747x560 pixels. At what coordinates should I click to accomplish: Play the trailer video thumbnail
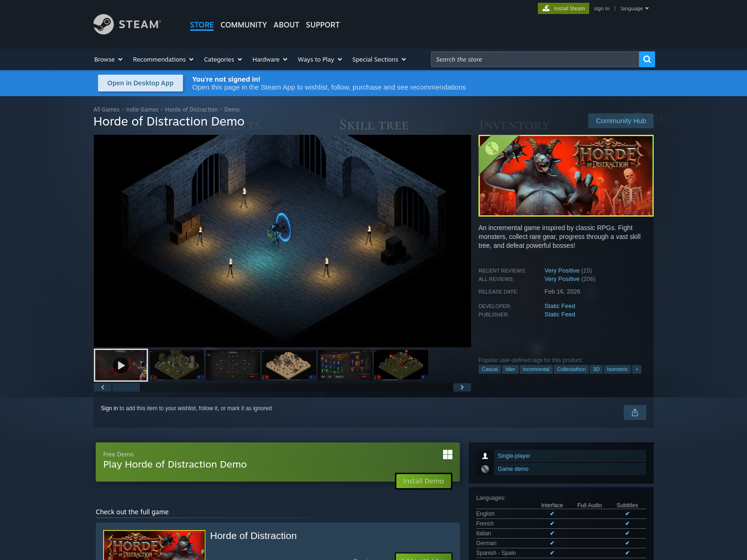[121, 365]
